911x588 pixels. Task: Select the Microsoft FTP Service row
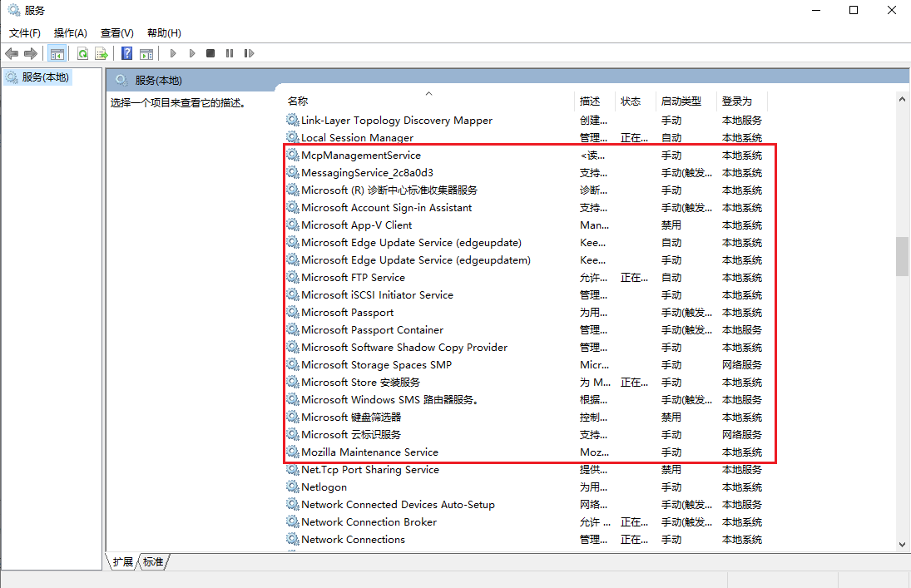point(353,278)
